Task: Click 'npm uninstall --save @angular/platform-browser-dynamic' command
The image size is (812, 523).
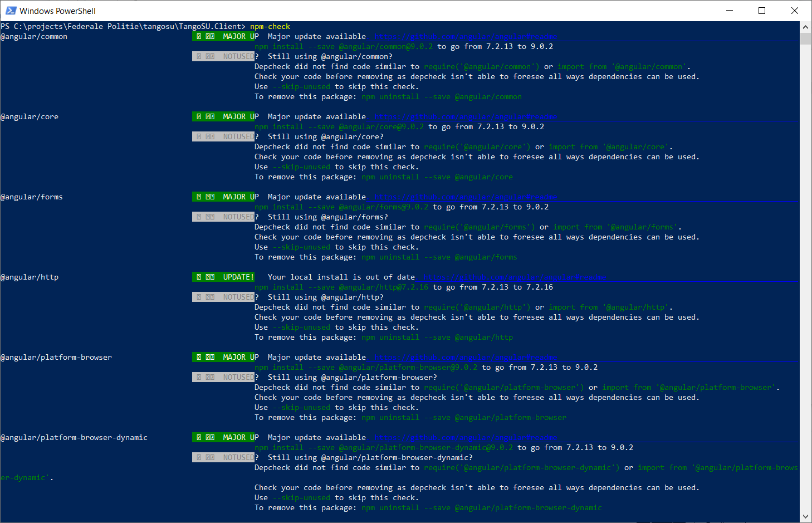Action: [x=482, y=507]
